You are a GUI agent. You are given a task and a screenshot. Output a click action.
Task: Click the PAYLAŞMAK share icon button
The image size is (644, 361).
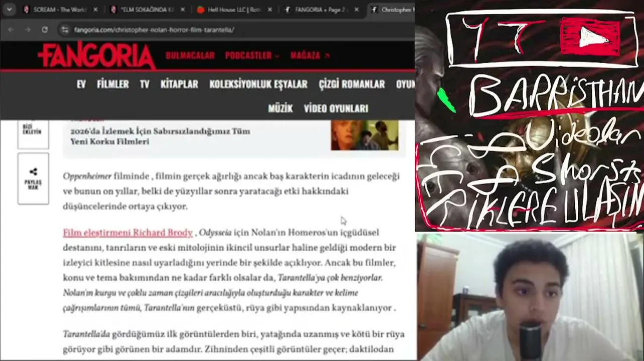coord(33,178)
